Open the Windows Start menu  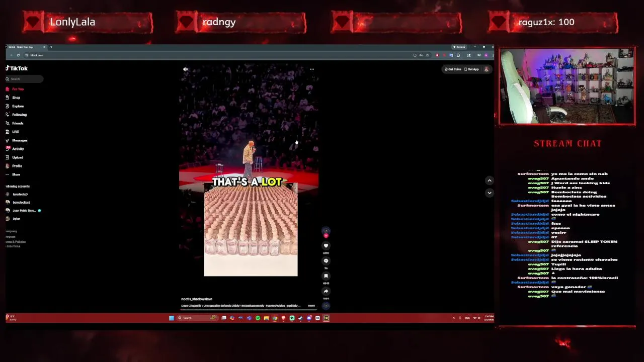[171, 318]
